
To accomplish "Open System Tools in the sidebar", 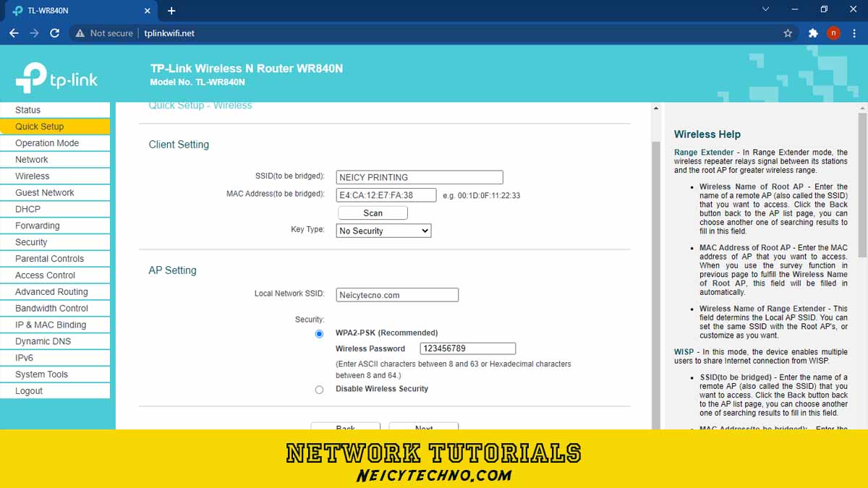I will [55, 374].
